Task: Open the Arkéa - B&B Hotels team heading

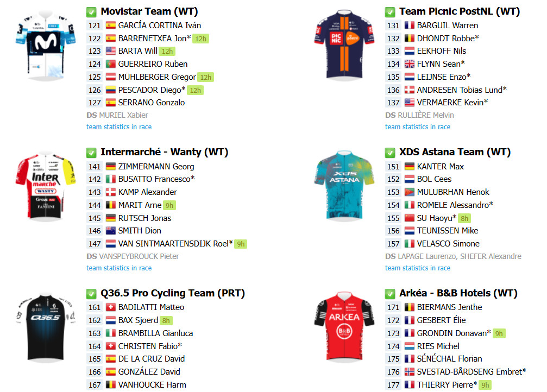Action: 458,293
